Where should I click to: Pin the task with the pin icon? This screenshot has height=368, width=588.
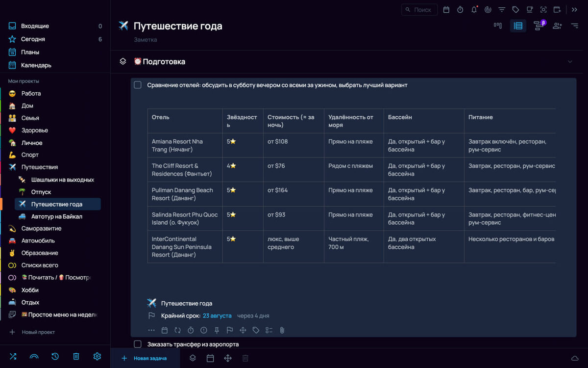pos(217,330)
